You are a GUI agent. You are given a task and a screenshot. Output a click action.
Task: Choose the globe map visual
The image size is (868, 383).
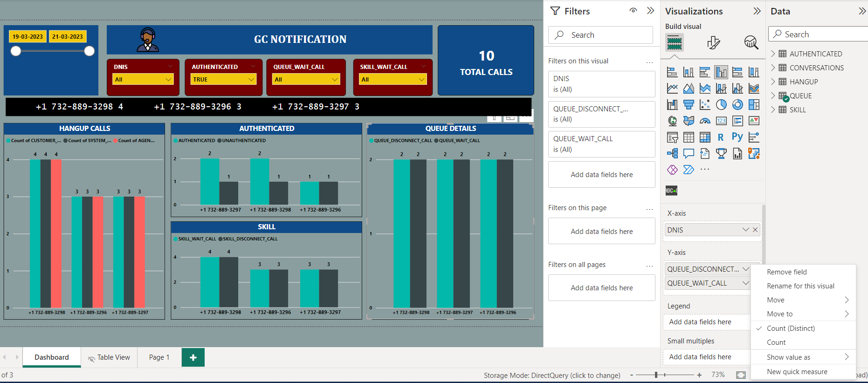pyautogui.click(x=672, y=121)
